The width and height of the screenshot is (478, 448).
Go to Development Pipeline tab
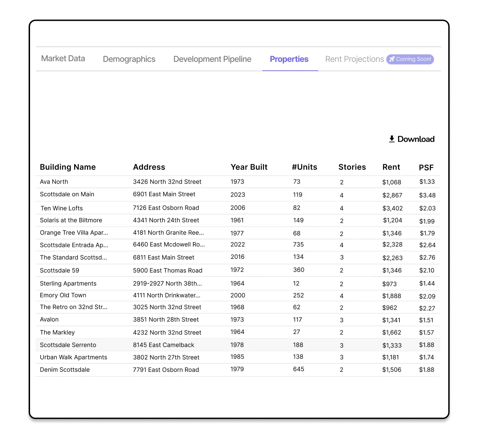[x=212, y=59]
